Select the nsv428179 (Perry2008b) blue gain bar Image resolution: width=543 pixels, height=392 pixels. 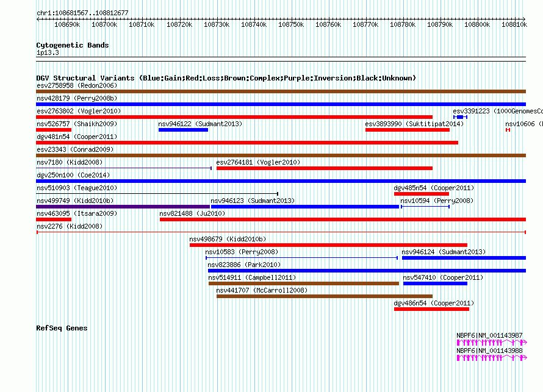coord(281,104)
